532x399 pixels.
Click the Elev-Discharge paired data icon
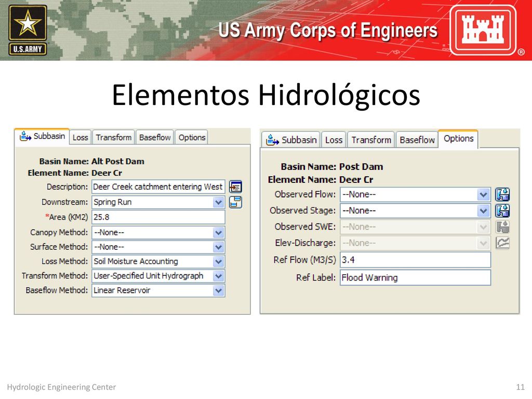[502, 243]
